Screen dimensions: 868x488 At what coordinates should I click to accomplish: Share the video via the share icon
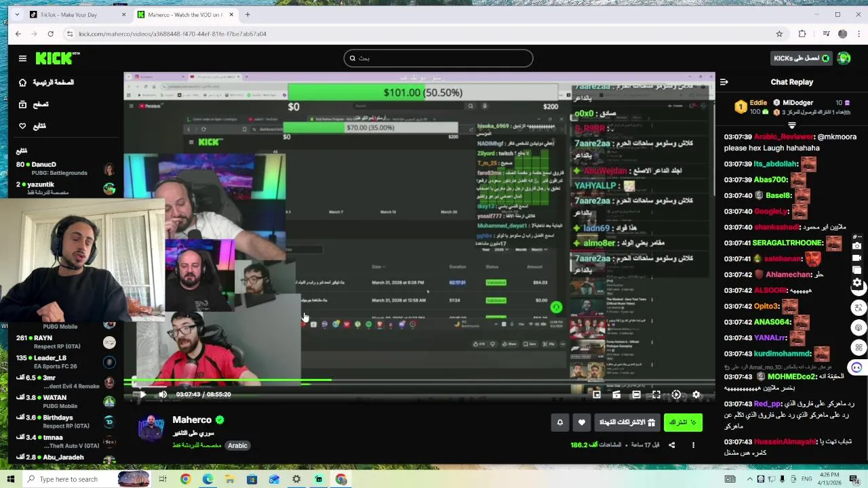click(x=671, y=445)
